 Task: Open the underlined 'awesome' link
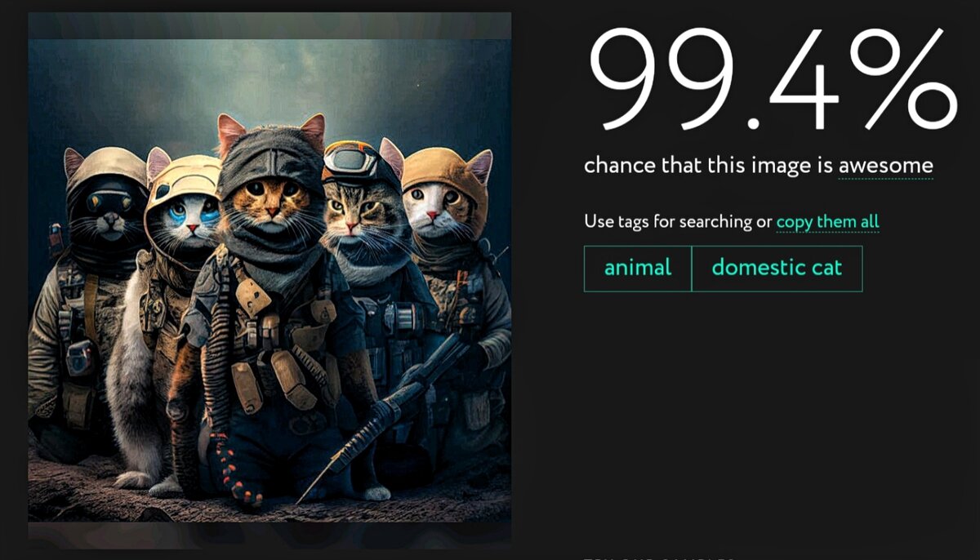click(x=885, y=167)
